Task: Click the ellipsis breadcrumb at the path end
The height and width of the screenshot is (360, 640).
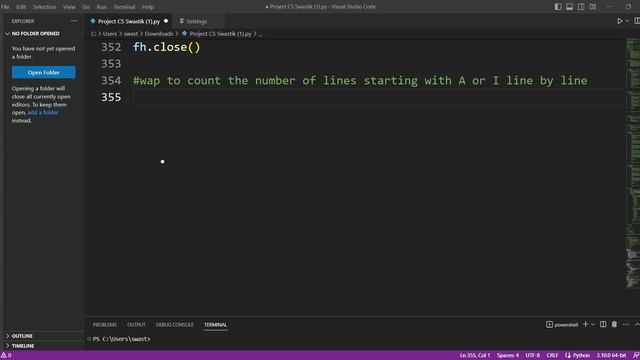Action: tap(260, 34)
